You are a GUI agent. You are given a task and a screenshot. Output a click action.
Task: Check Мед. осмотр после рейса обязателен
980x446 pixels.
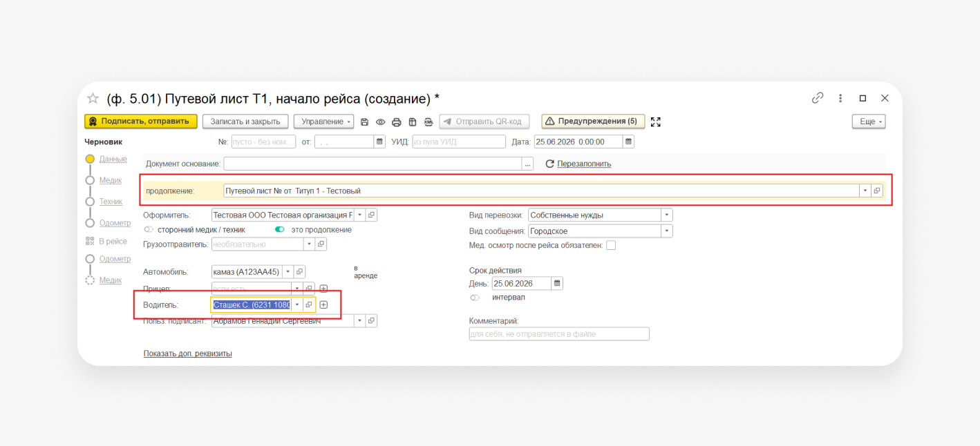click(x=611, y=245)
